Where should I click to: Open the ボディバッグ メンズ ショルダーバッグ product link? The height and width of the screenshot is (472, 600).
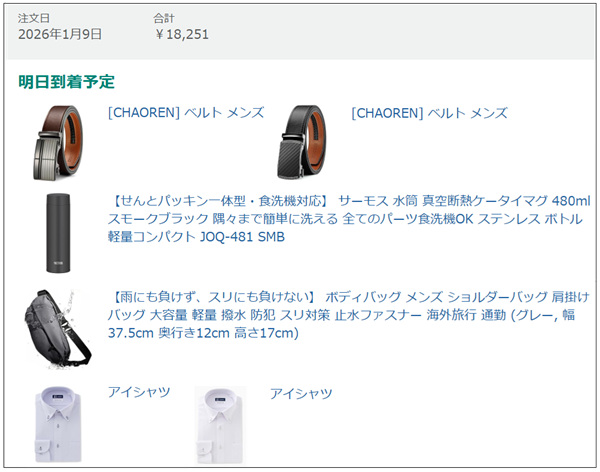[x=349, y=315]
